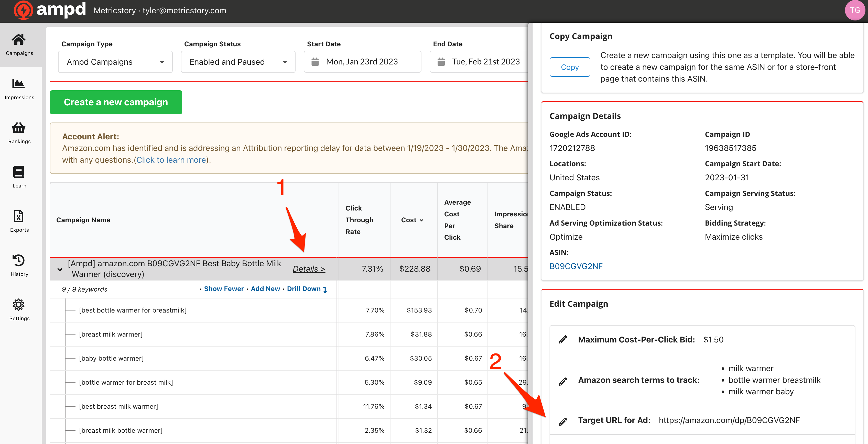The image size is (868, 444).
Task: Open the campaign Details link
Action: pyautogui.click(x=309, y=269)
